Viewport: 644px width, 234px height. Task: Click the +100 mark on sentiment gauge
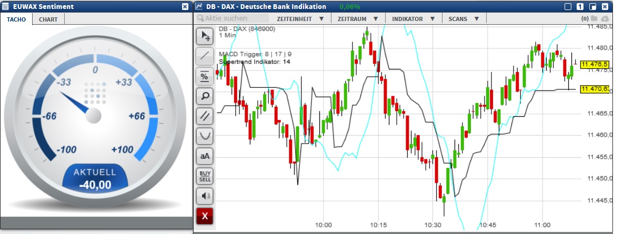(122, 150)
